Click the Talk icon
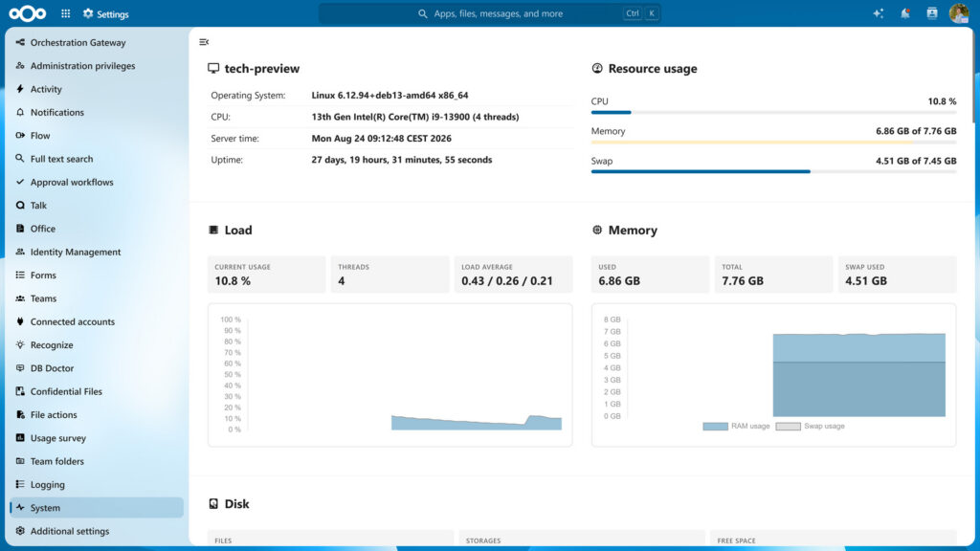The height and width of the screenshot is (551, 980). [20, 205]
